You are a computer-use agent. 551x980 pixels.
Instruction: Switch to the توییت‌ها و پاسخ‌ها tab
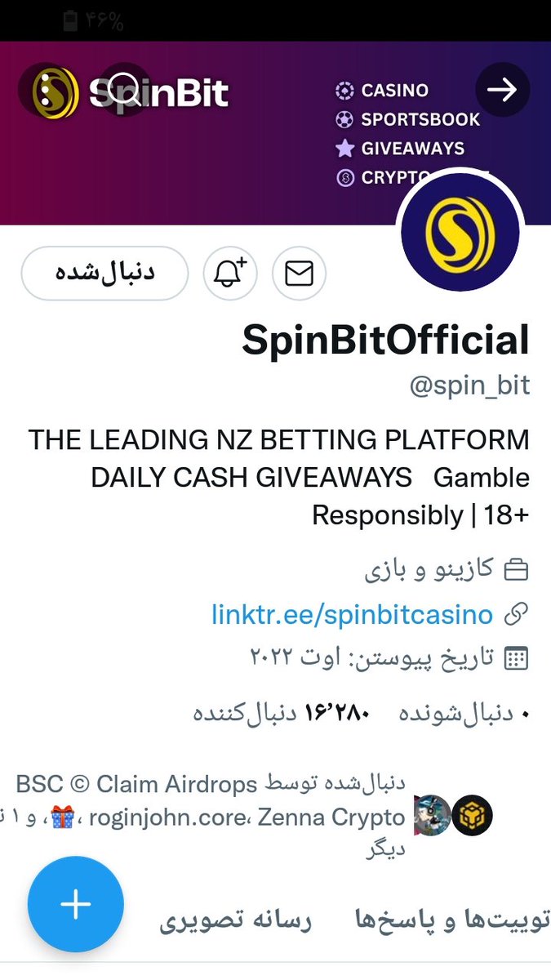pos(453,920)
